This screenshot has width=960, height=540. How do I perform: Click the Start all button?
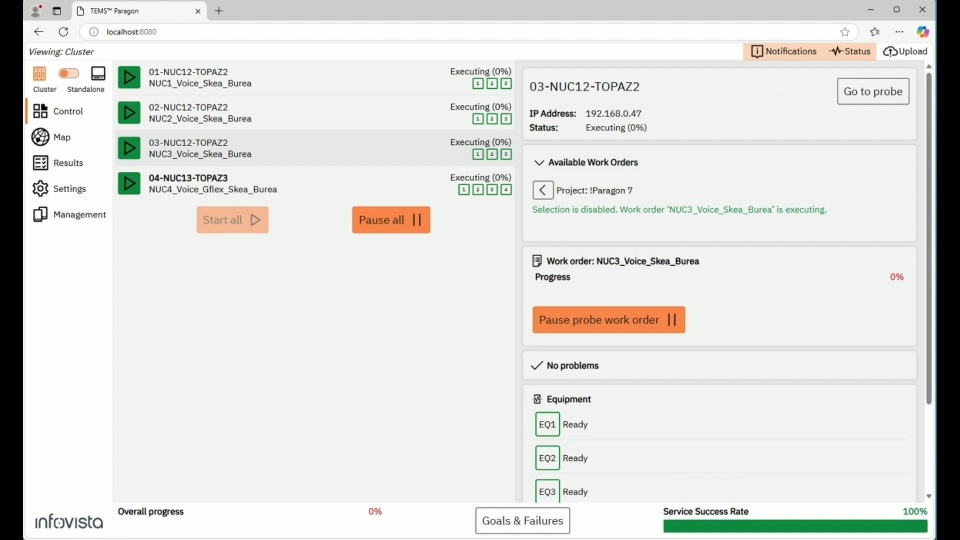pos(232,220)
